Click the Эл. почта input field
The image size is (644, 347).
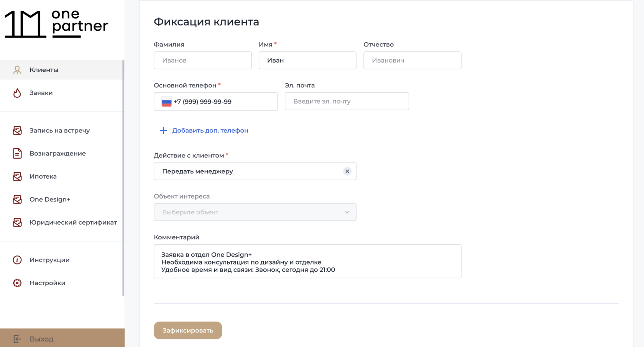[347, 101]
